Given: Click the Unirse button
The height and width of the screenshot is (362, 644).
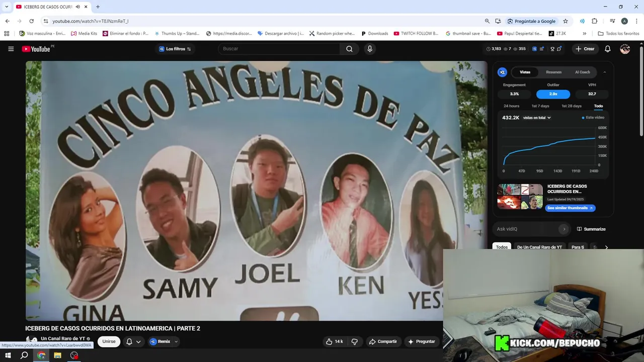Looking at the screenshot, I should 109,341.
